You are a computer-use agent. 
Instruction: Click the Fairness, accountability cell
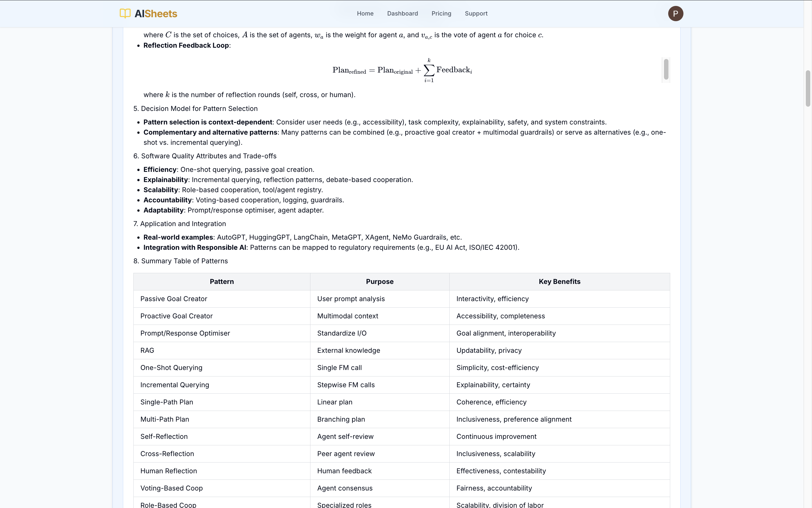[560, 488]
